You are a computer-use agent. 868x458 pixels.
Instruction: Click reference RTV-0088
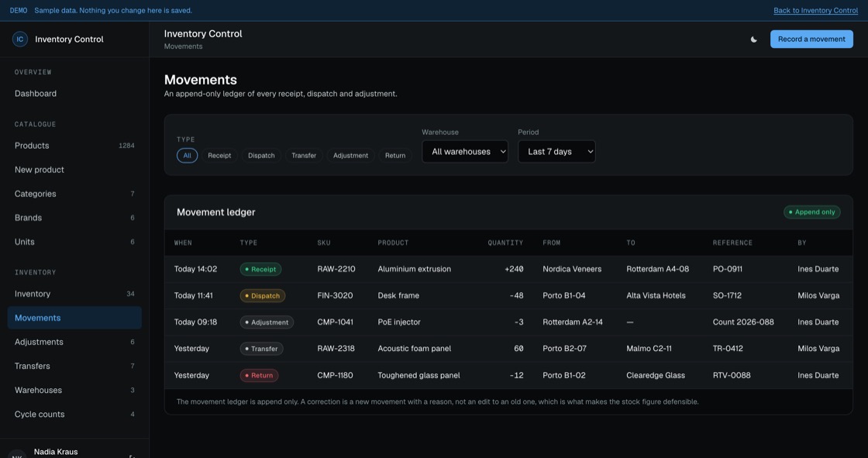pyautogui.click(x=732, y=376)
